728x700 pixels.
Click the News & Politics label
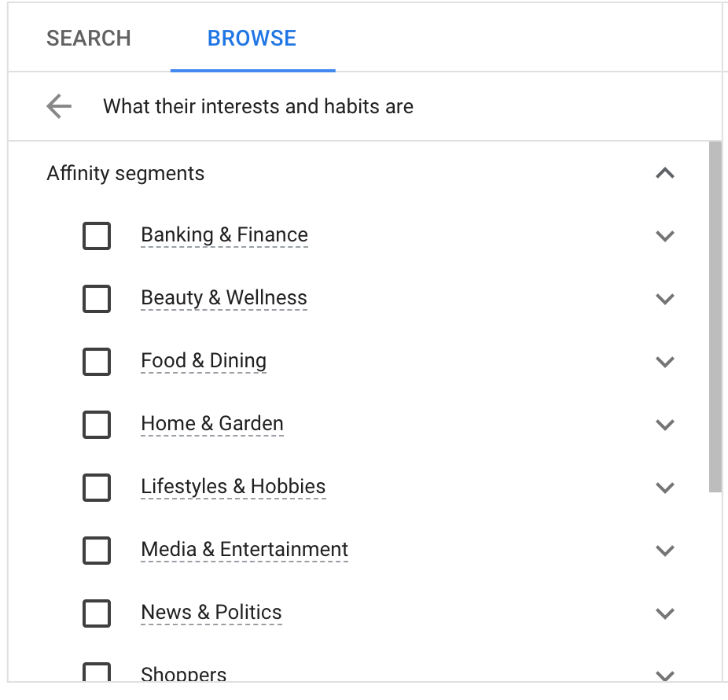pos(211,613)
